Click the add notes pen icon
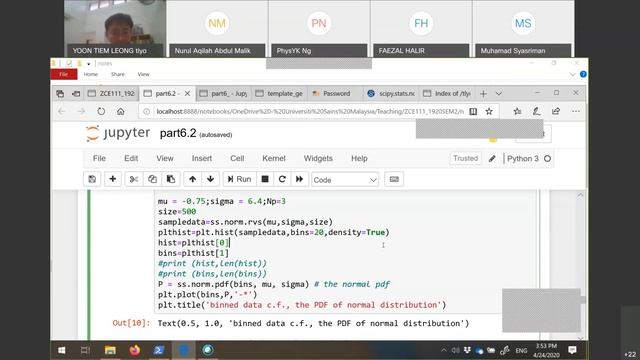The width and height of the screenshot is (640, 360). [536, 111]
